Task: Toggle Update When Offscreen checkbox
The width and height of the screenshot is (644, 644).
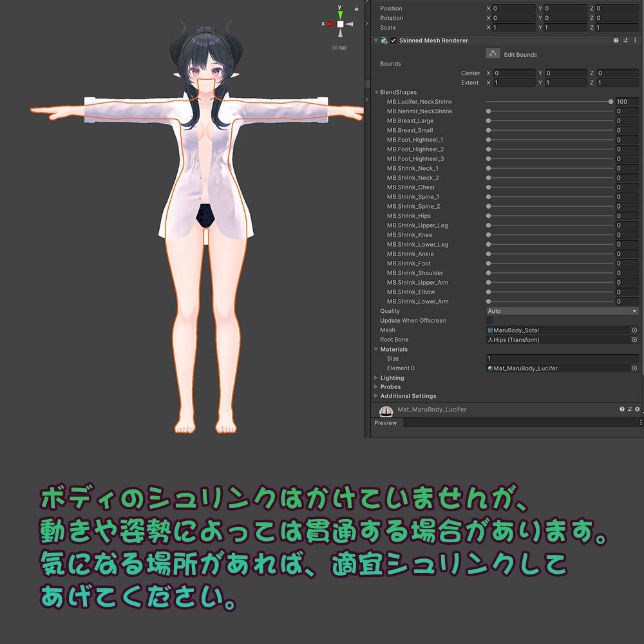Action: (489, 320)
